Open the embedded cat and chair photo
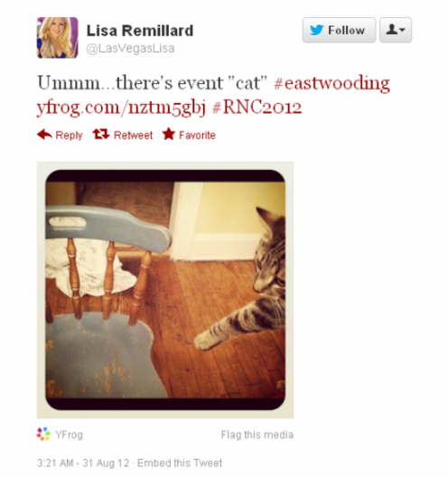Viewport: 448px width, 477px height. (165, 290)
